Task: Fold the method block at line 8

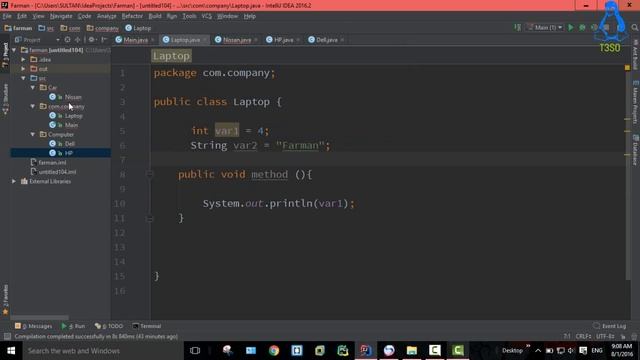Action: tap(149, 174)
